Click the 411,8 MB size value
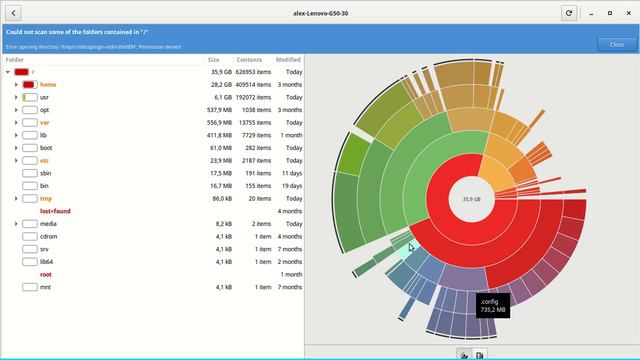640x360 pixels. pos(220,135)
